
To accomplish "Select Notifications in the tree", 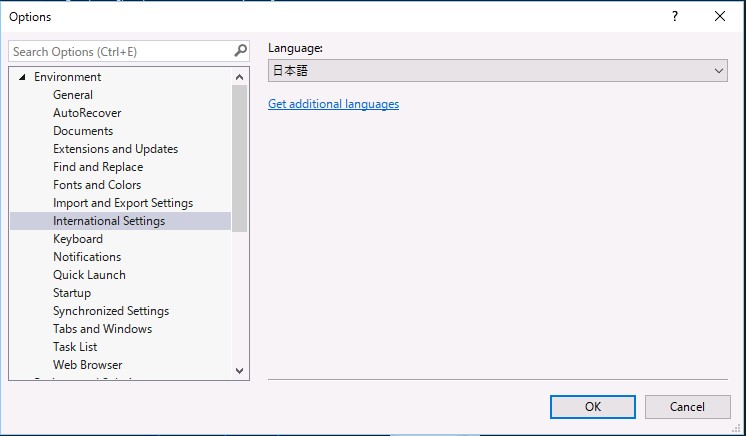I will [87, 257].
